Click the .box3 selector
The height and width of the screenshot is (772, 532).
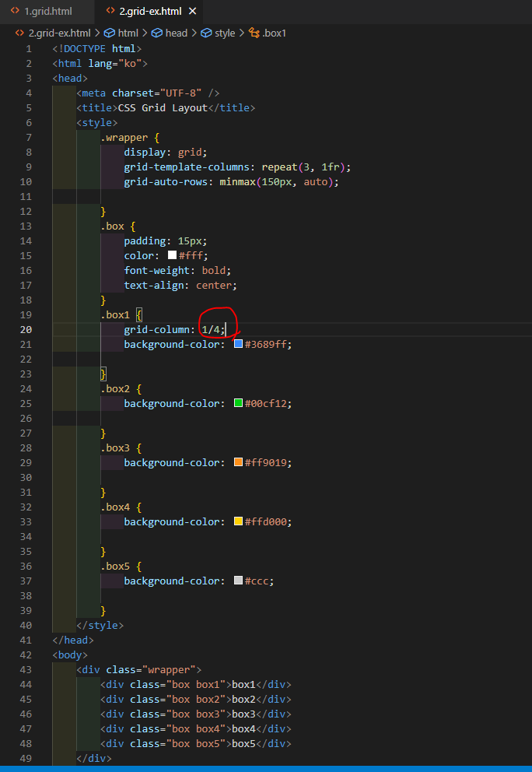tap(115, 447)
